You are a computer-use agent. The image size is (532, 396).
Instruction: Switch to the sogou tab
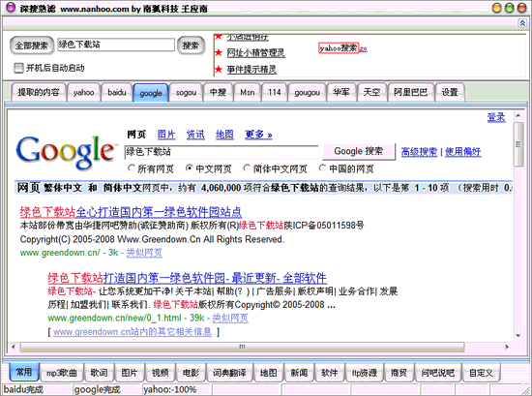pos(186,92)
